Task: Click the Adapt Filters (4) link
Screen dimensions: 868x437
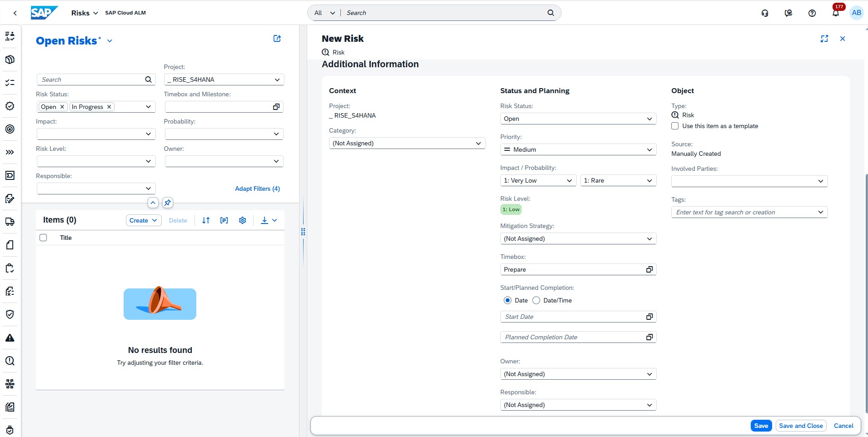Action: click(257, 189)
